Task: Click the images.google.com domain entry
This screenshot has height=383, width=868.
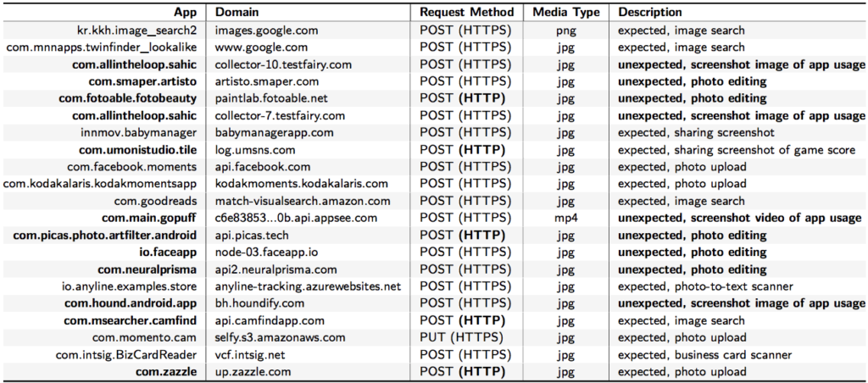Action: (267, 31)
